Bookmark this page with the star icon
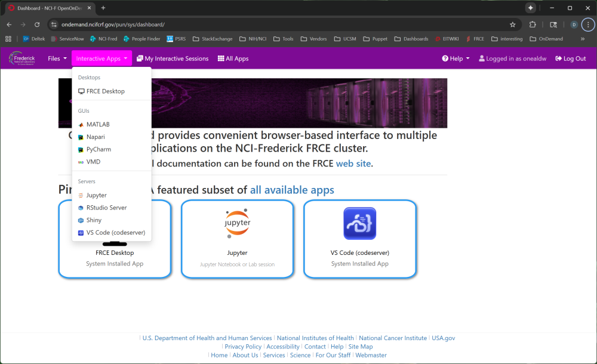597x364 pixels. pos(512,24)
